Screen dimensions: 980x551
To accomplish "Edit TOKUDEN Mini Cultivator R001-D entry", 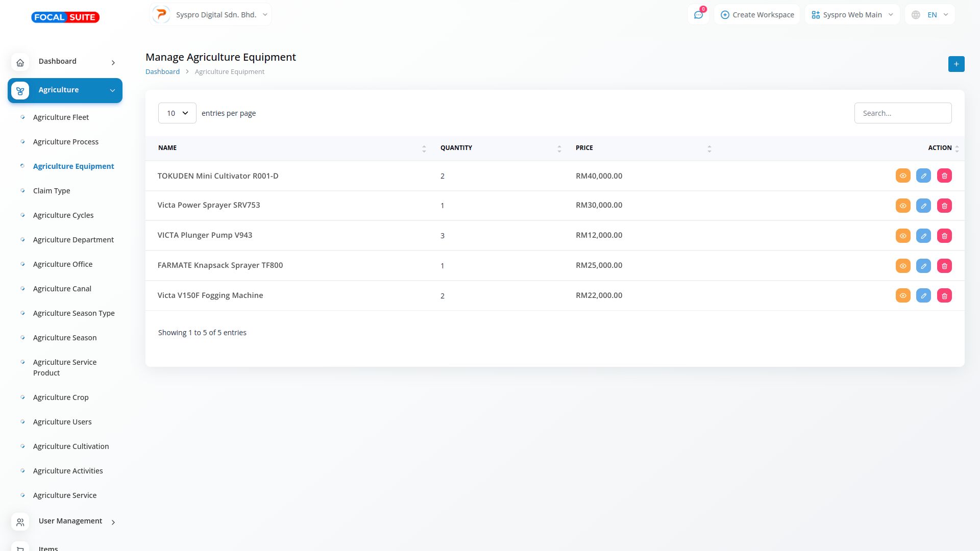I will click(923, 176).
